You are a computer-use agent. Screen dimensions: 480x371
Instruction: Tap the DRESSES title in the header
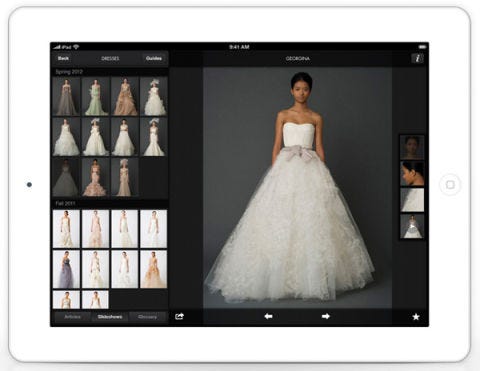click(110, 58)
